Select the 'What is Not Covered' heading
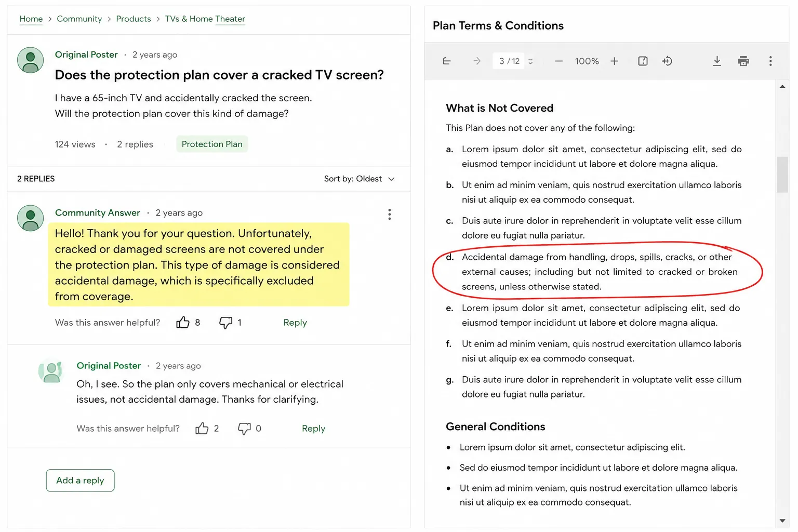798x532 pixels. pyautogui.click(x=499, y=108)
